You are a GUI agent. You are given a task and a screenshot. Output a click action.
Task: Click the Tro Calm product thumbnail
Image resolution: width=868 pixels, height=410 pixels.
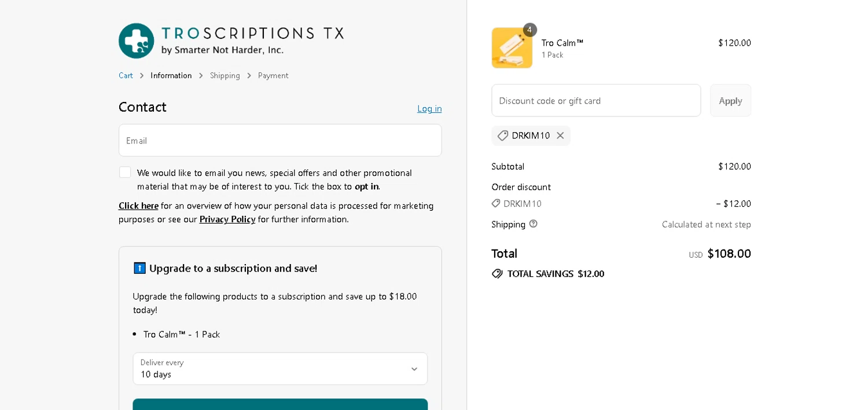pos(512,48)
